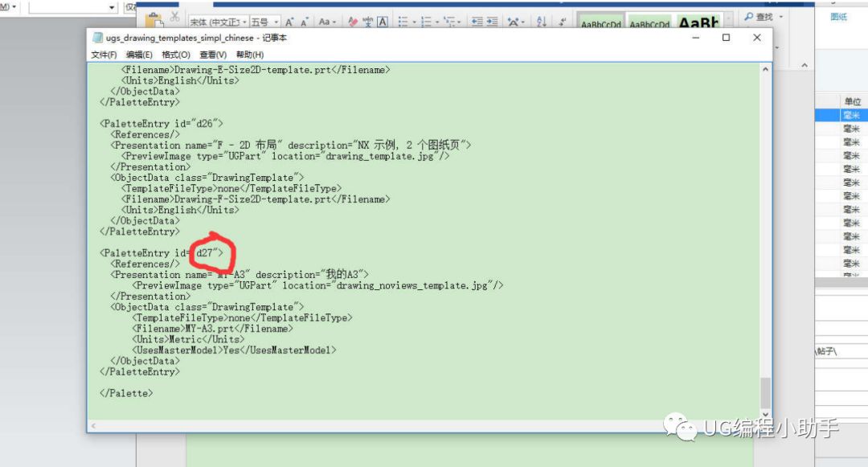Screen dimensions: 868x467
Task: Click the UsesMasterModel Yes line
Action: pyautogui.click(x=234, y=350)
